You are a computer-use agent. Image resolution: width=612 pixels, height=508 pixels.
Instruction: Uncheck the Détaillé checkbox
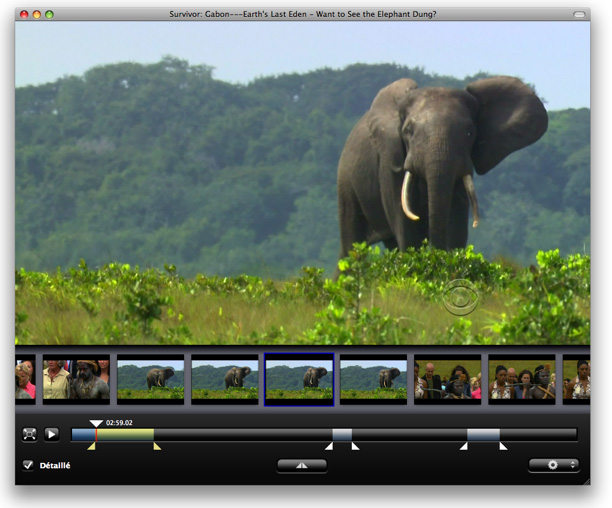[28, 465]
